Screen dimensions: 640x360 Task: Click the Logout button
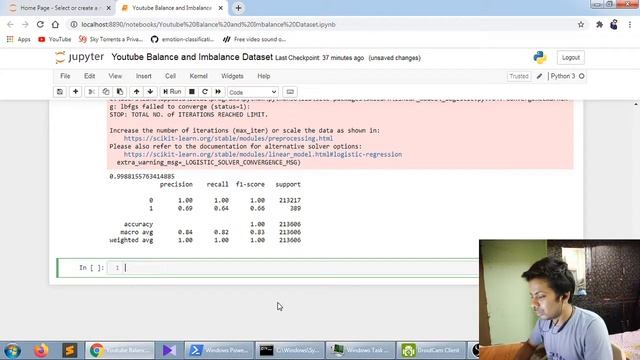pyautogui.click(x=571, y=58)
